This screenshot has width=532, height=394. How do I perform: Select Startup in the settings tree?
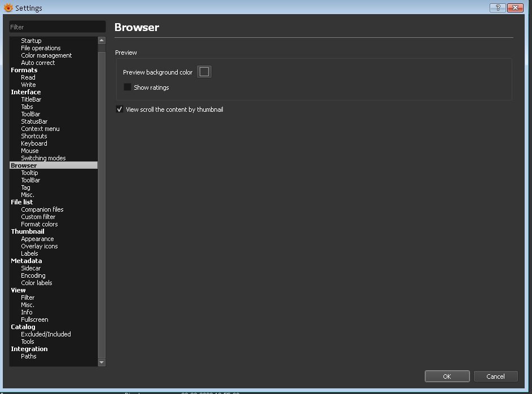coord(31,41)
